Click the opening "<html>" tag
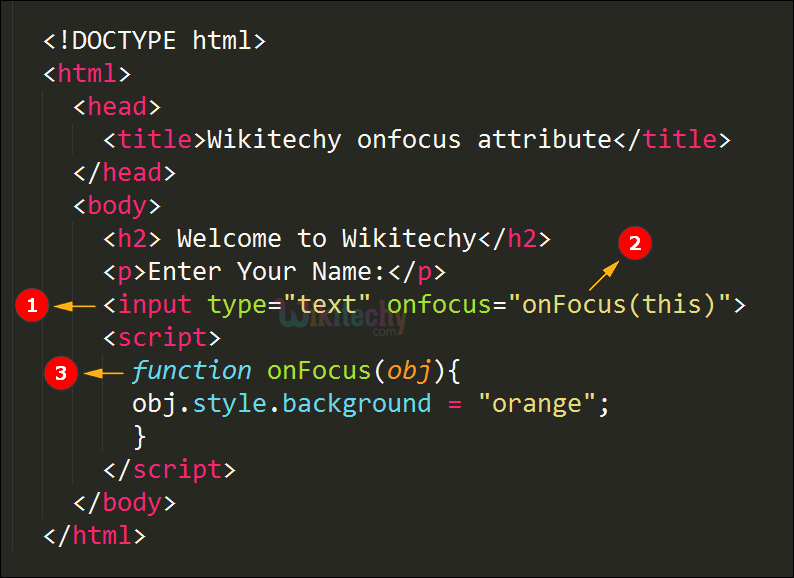794x578 pixels. point(87,73)
